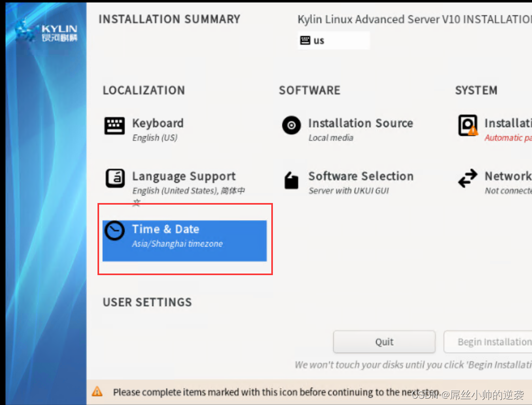Click the small keyboard icon beside "us"
This screenshot has height=405, width=532.
305,40
